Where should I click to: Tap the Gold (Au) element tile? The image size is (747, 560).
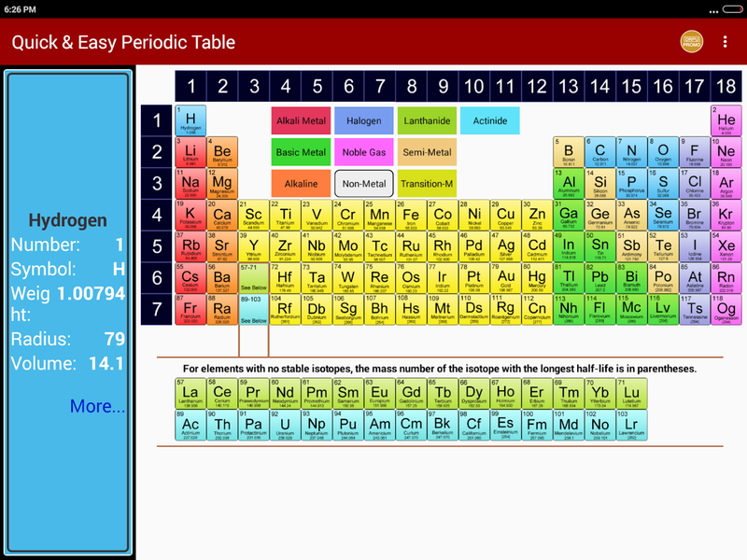pos(505,278)
